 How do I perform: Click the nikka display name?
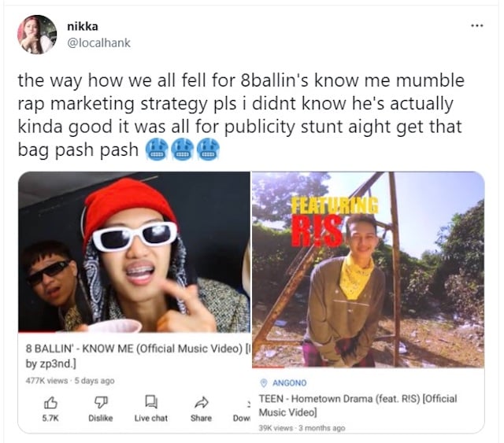tap(83, 26)
